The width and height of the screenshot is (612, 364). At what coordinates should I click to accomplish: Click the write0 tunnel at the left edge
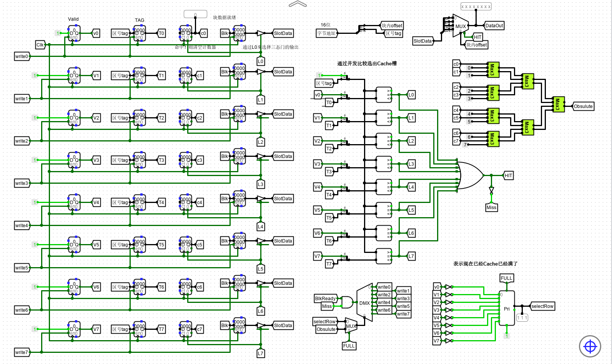22,57
